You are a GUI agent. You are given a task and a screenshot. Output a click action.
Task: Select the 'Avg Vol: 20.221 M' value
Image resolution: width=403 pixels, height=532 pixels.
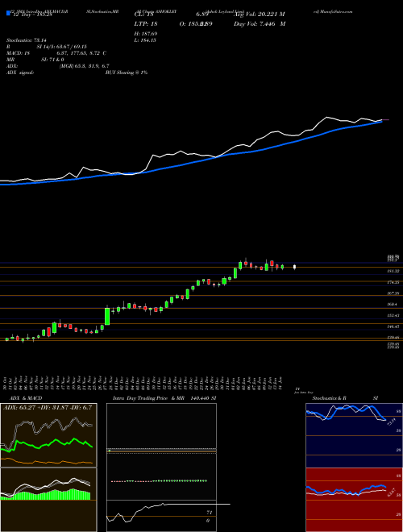pos(258,14)
